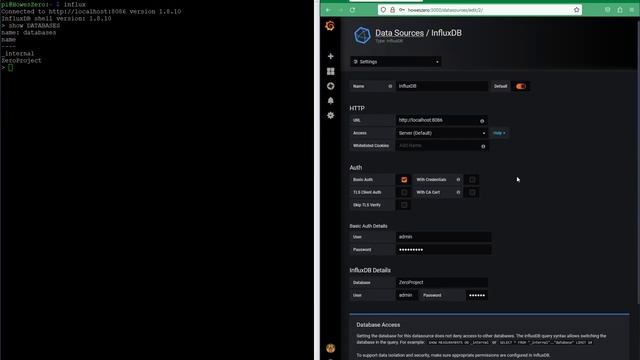The width and height of the screenshot is (640, 360).
Task: Click the Database field with ZeroProject
Action: pos(442,282)
